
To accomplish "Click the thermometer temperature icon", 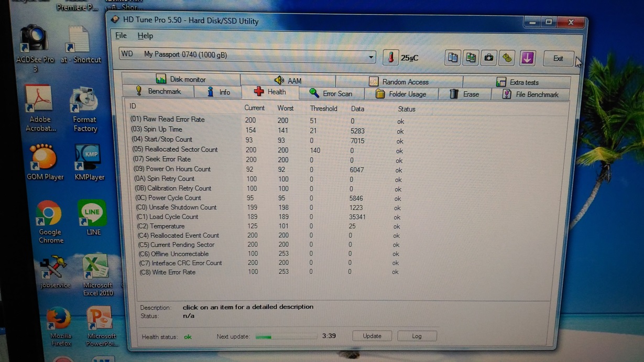I will click(390, 57).
